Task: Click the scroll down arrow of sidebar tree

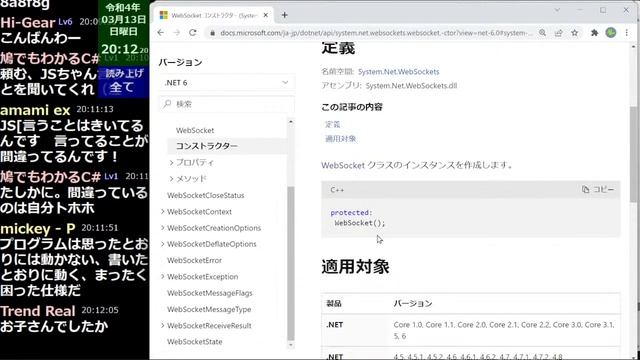Action: coord(291,345)
